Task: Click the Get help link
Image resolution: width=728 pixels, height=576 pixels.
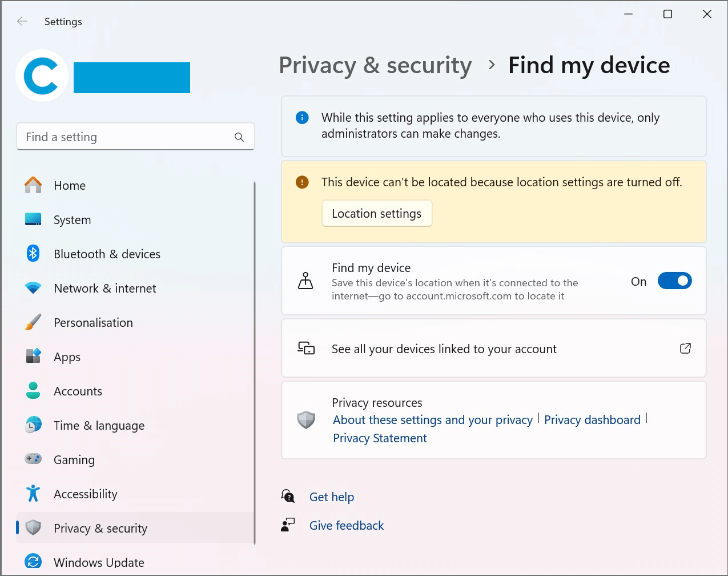Action: click(x=331, y=497)
